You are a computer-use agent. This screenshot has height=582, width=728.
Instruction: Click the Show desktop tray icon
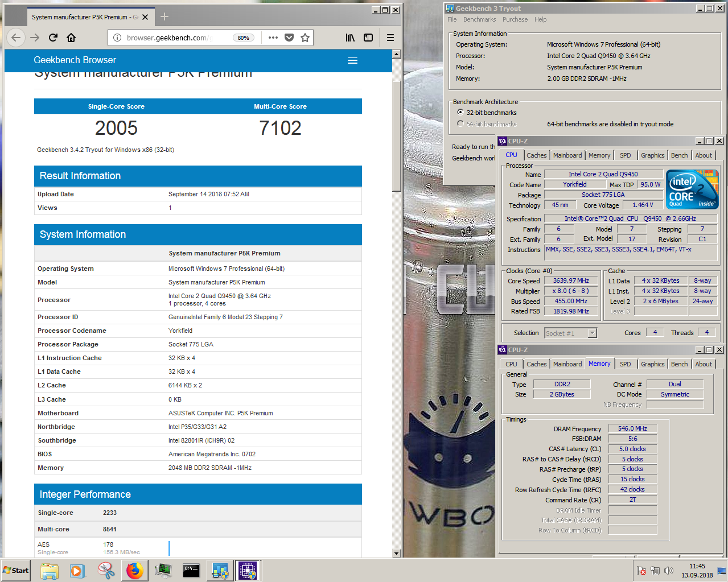point(722,570)
